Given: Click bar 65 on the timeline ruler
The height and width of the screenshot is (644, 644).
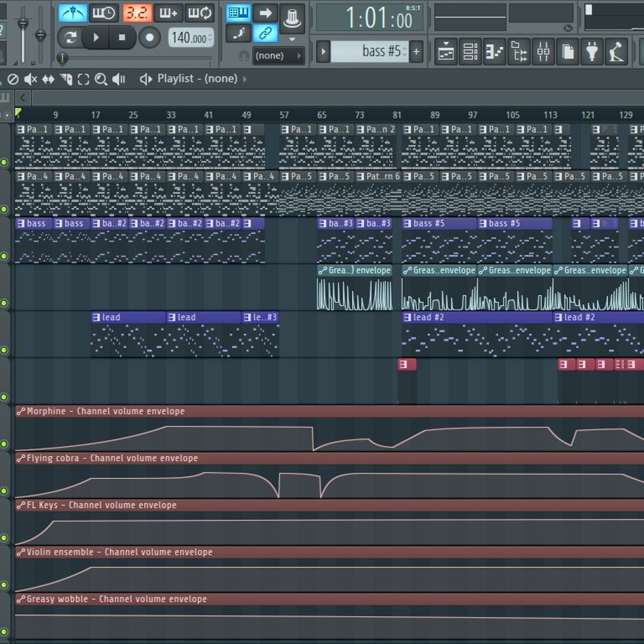Looking at the screenshot, I should click(x=322, y=115).
